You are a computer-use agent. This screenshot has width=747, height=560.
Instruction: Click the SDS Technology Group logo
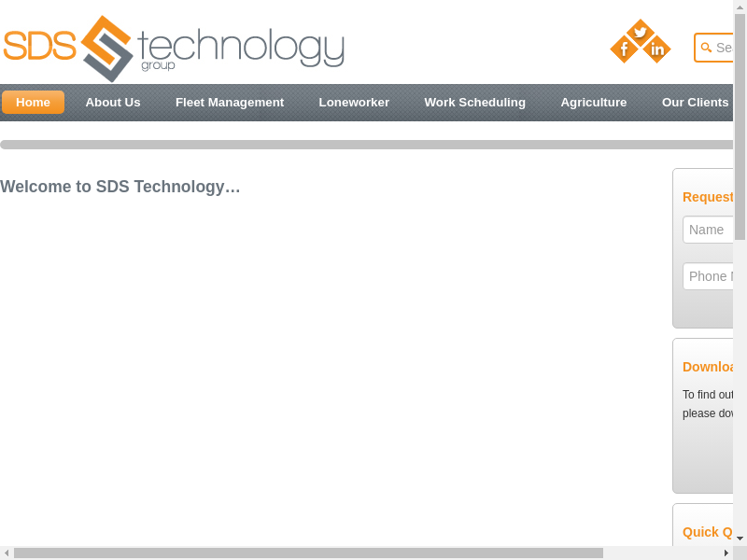pos(174,48)
